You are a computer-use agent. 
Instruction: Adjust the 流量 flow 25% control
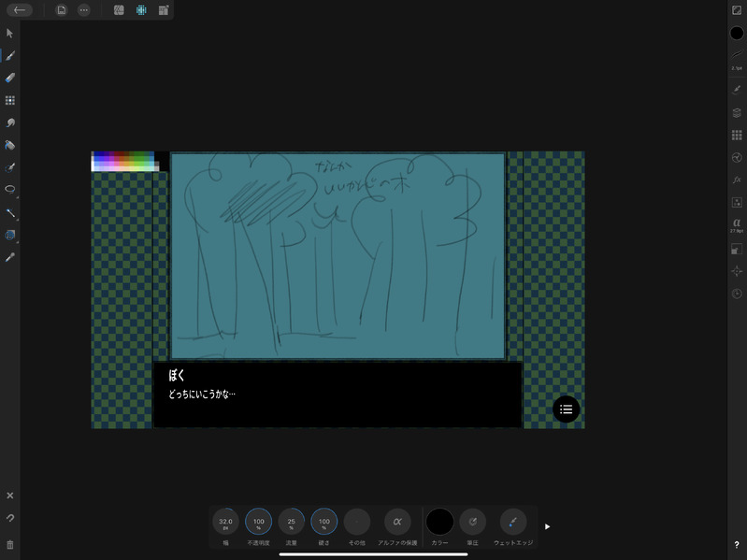pos(291,522)
